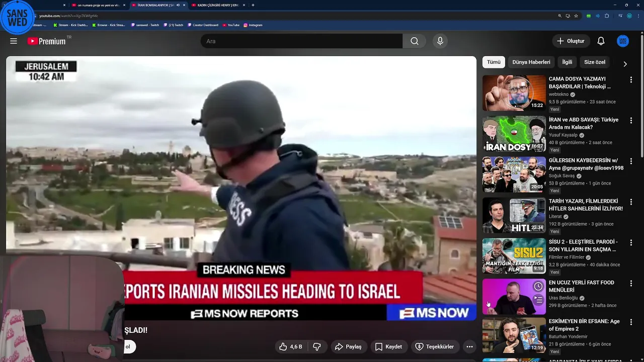Open the account avatar menu

[x=623, y=41]
